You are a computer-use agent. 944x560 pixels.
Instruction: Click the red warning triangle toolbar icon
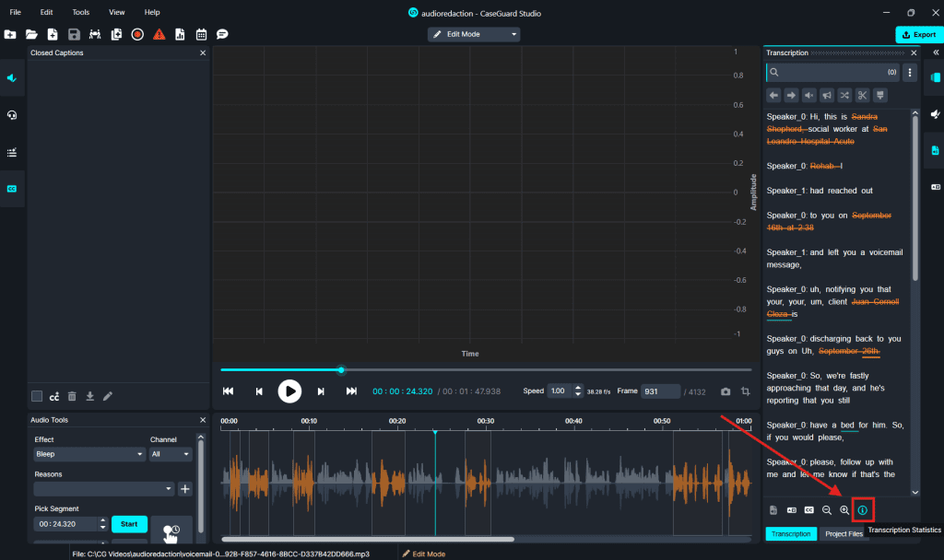click(x=159, y=34)
